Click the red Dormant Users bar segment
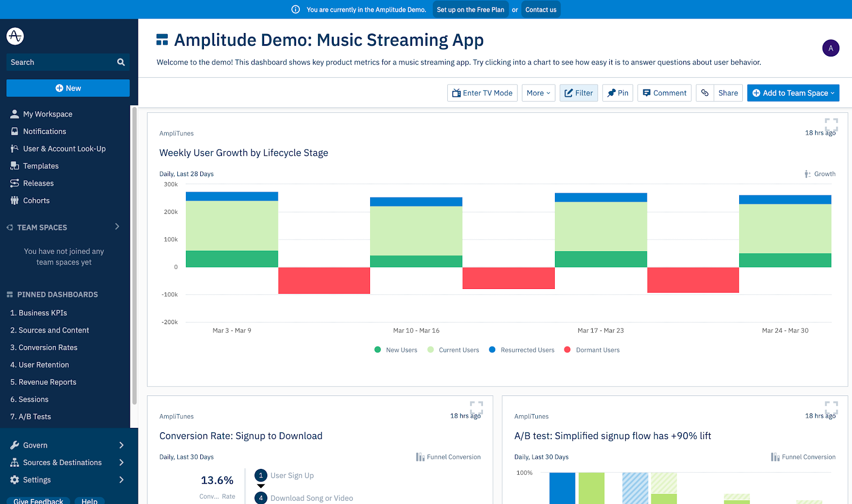852x504 pixels. pyautogui.click(x=324, y=280)
